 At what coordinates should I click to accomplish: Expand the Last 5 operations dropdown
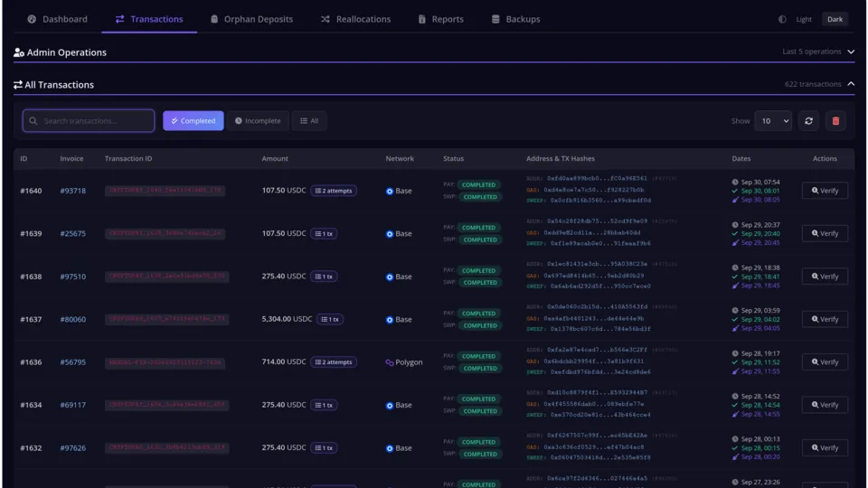click(818, 52)
